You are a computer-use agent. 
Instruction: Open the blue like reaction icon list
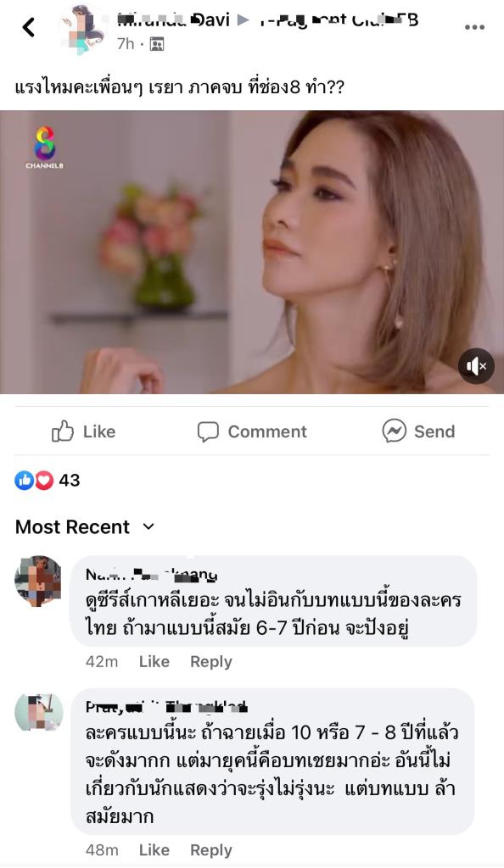24,481
